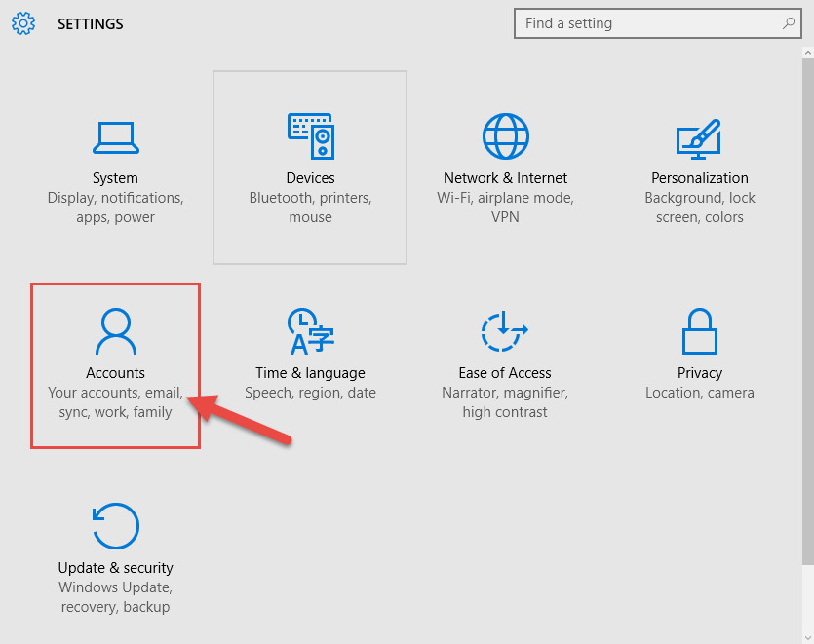This screenshot has height=644, width=814.
Task: Open the System laptop icon
Action: (x=116, y=138)
